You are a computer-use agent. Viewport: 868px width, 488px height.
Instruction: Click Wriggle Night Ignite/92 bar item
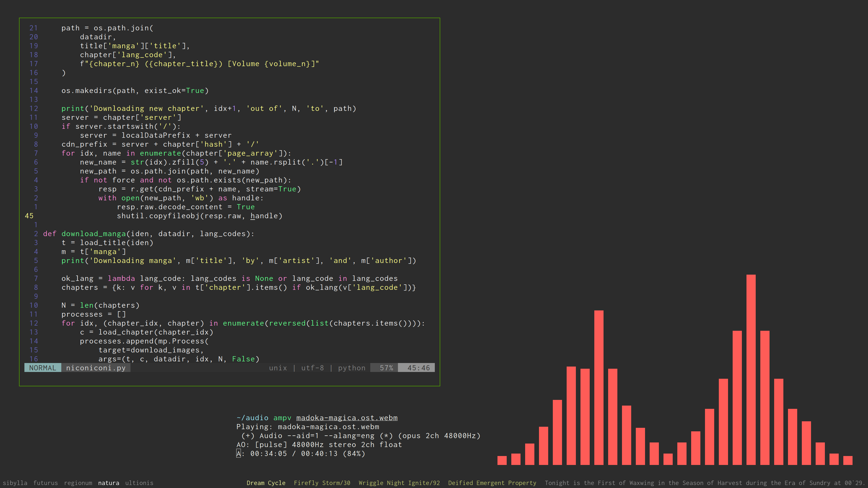[x=399, y=483]
